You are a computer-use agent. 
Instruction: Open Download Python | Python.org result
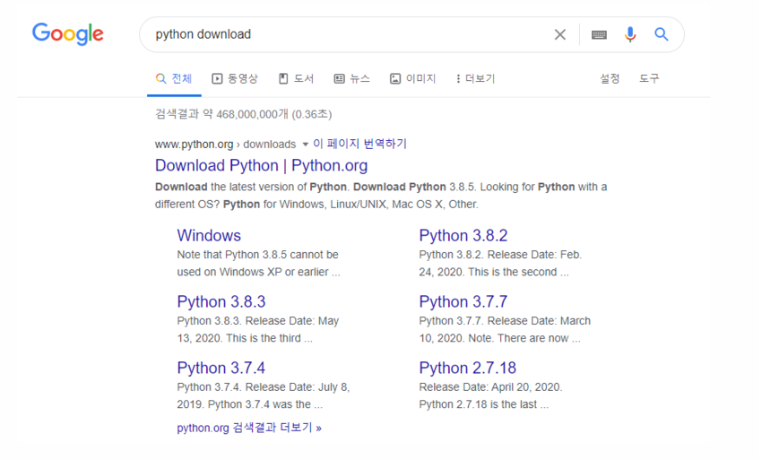tap(261, 166)
